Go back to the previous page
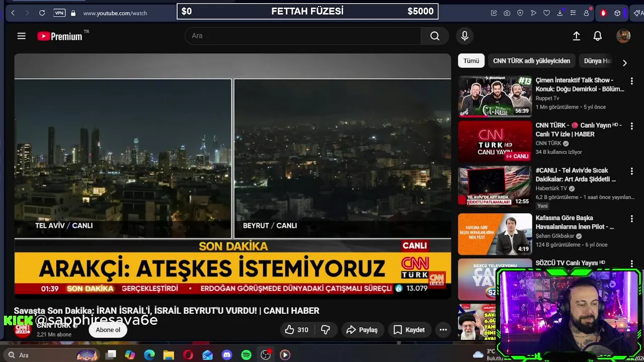 click(13, 13)
